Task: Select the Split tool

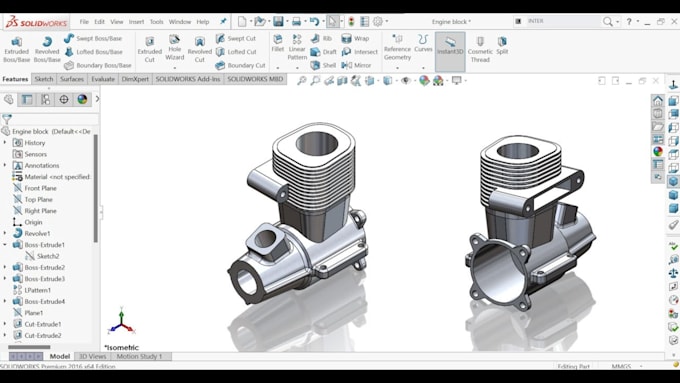Action: click(502, 46)
